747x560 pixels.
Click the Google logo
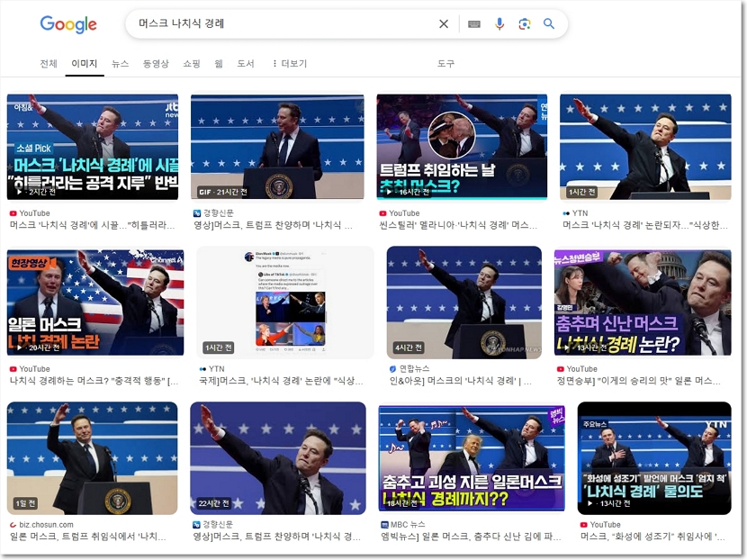[x=68, y=23]
